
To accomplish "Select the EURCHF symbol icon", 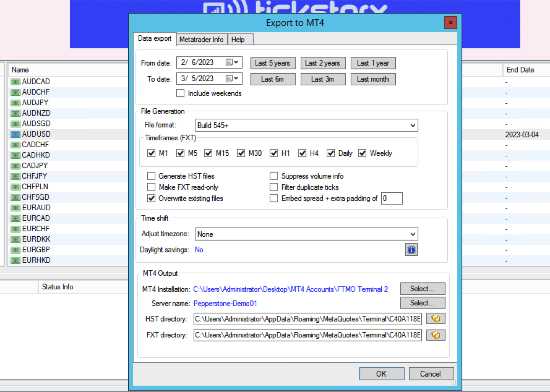I will [x=15, y=229].
